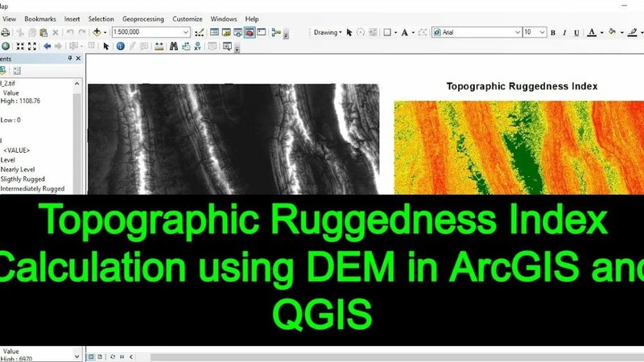Viewport: 644px width, 362px height.
Task: Close the Table of Contents panel
Action: point(78,59)
